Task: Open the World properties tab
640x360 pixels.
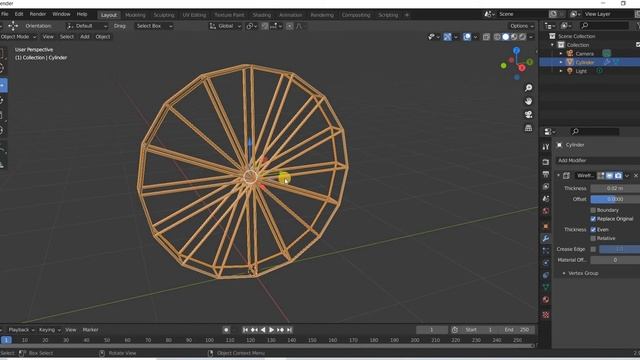Action: pyautogui.click(x=546, y=211)
